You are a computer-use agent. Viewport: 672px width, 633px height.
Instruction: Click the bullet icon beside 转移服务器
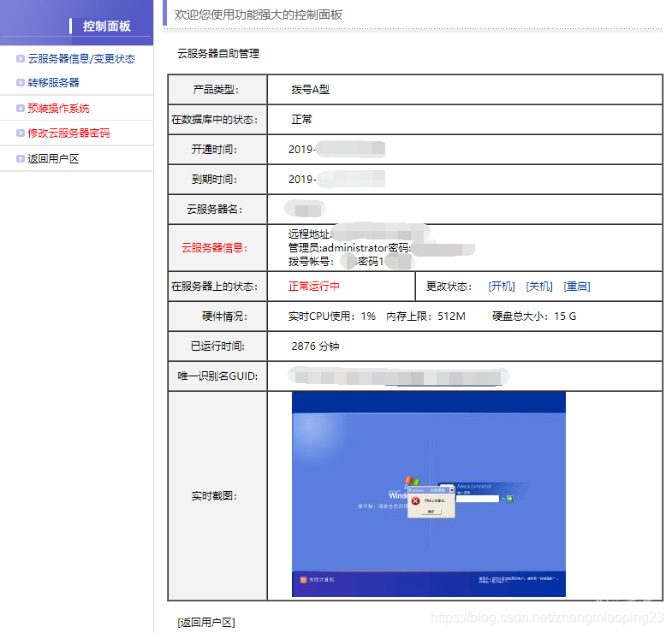pyautogui.click(x=21, y=82)
